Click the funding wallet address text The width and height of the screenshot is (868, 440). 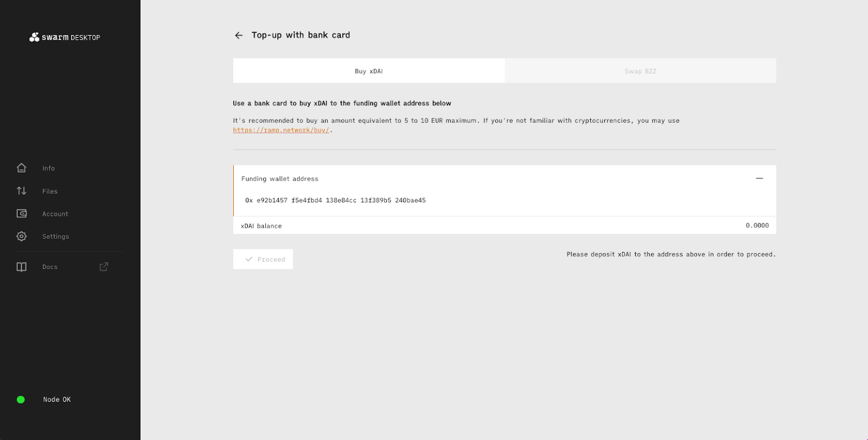coord(335,201)
